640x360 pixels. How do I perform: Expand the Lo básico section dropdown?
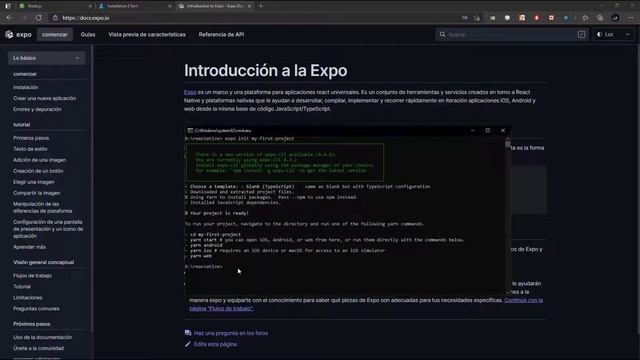coord(46,58)
